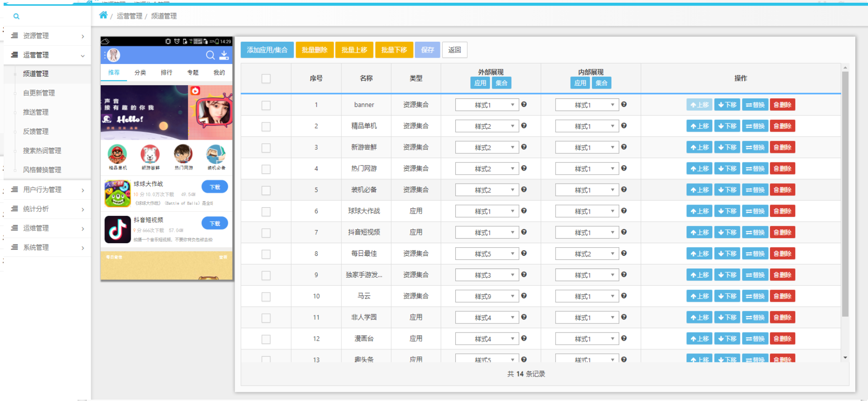868x401 pixels.
Task: Tap the TikTok app icon in preview
Action: (x=118, y=230)
